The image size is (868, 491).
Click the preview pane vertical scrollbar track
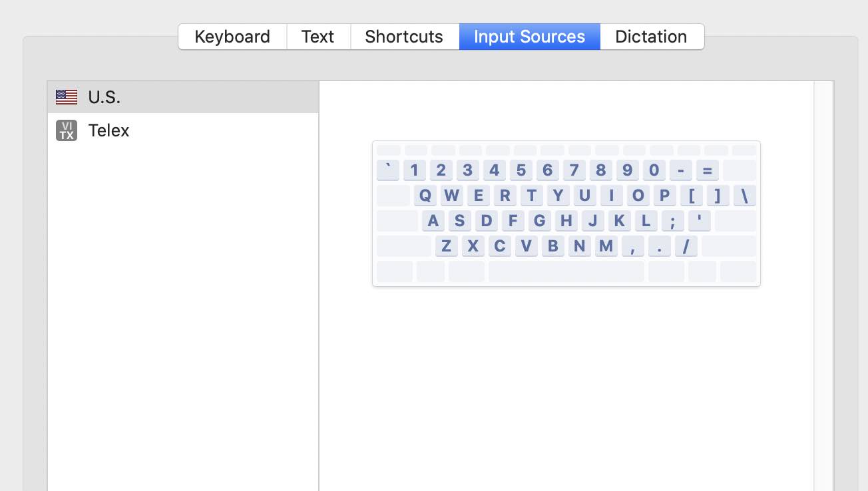tap(823, 286)
